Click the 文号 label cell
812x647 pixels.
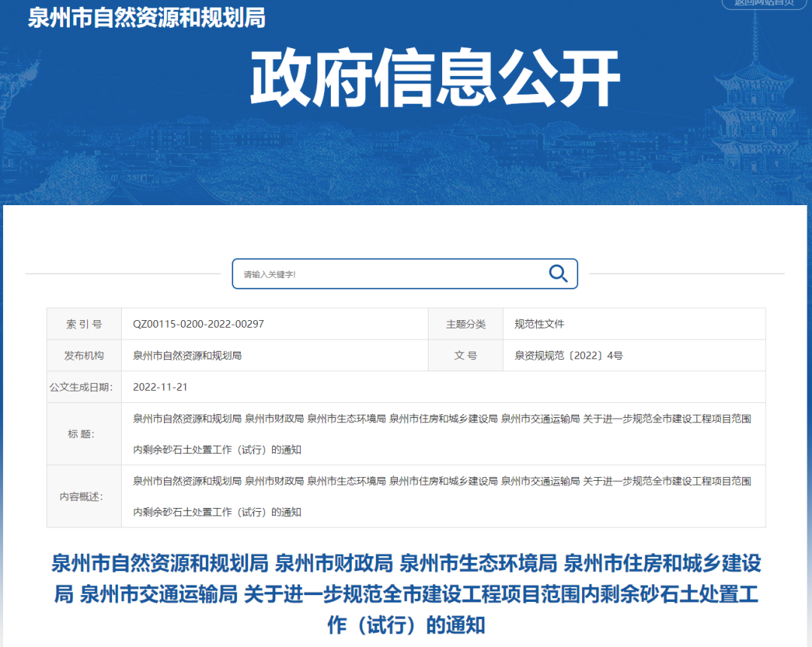tap(465, 355)
